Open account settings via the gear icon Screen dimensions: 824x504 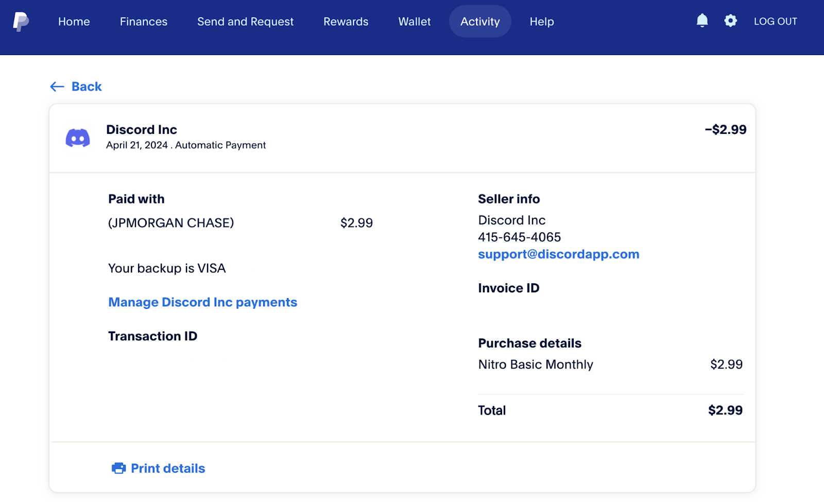730,21
